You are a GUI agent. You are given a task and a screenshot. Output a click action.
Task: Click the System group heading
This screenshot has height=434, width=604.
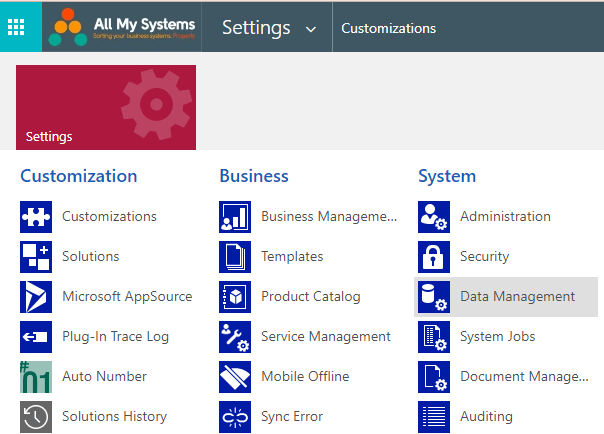pyautogui.click(x=447, y=176)
